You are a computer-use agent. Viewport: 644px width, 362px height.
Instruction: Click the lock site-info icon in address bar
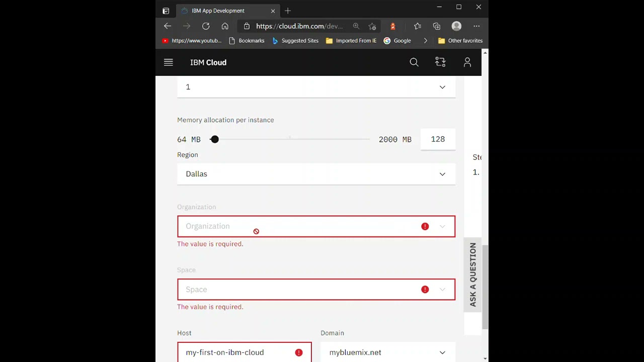click(246, 26)
